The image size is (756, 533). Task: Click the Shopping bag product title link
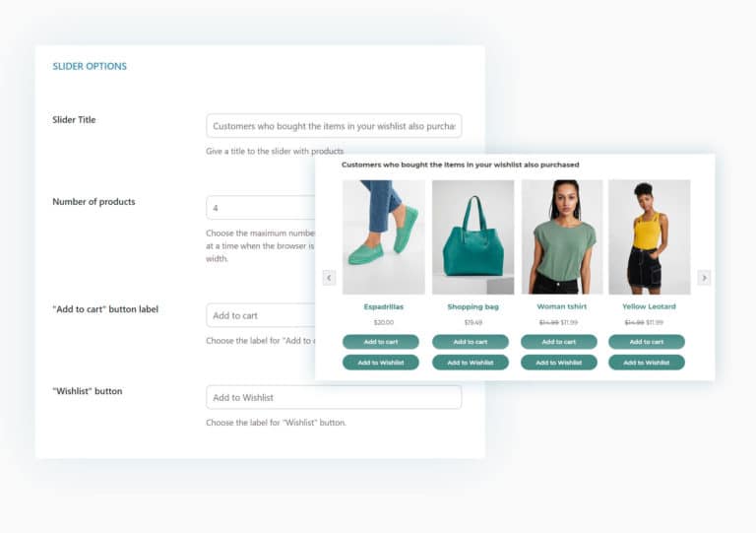coord(472,306)
